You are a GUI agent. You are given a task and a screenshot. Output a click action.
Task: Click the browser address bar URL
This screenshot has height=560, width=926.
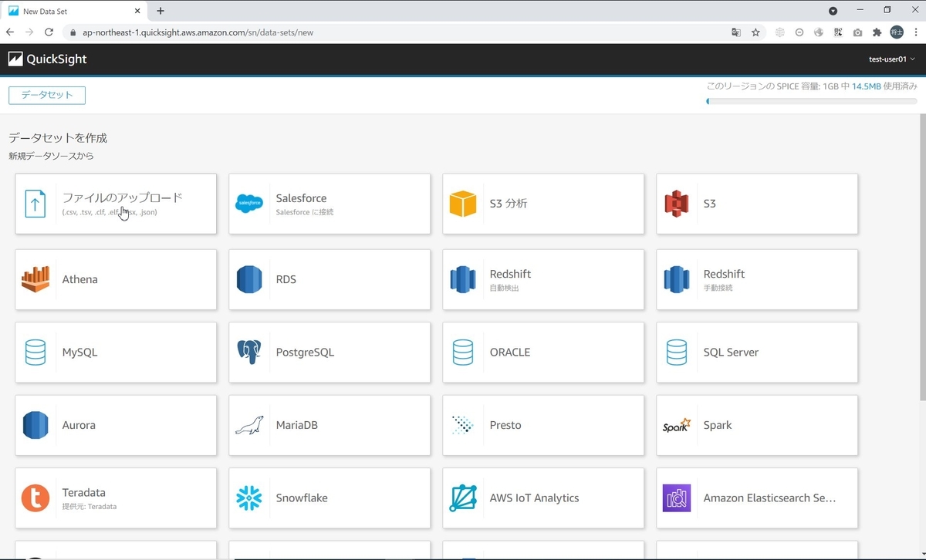tap(198, 32)
